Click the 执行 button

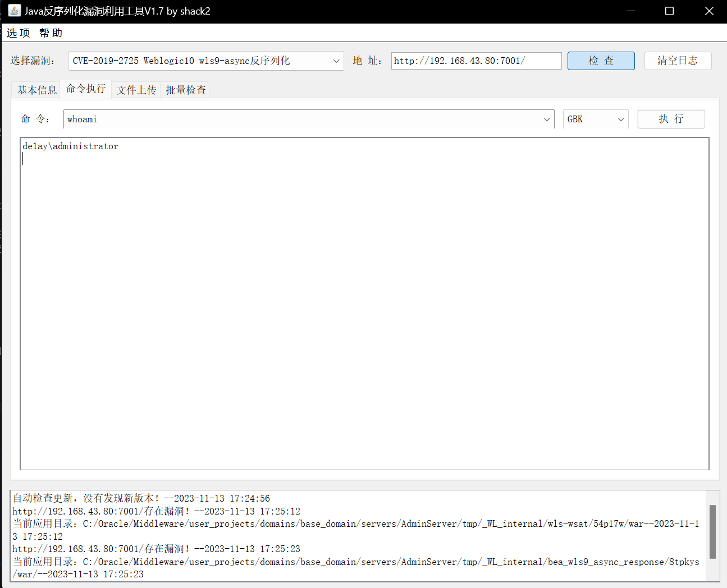click(671, 119)
